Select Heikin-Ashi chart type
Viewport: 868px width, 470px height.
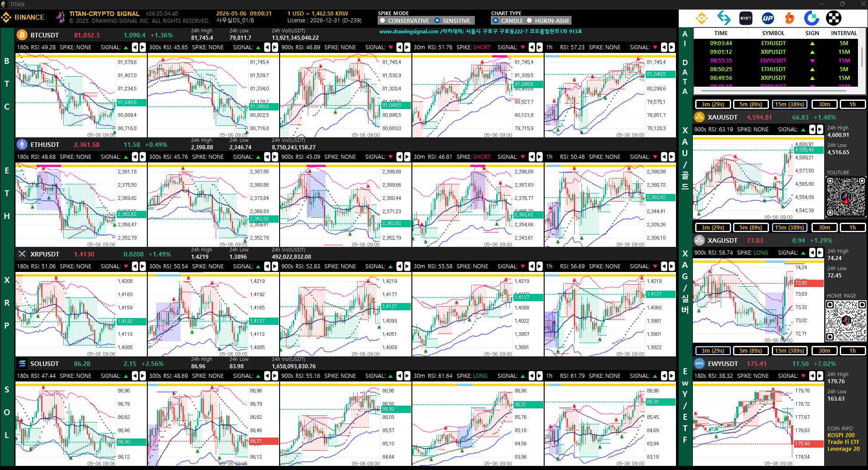click(547, 21)
